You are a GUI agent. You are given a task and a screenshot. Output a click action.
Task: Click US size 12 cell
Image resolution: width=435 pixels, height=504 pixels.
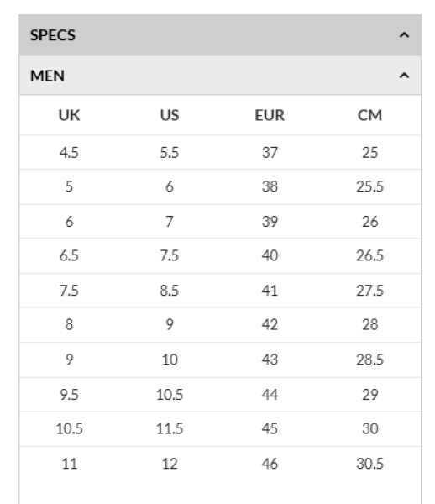click(x=170, y=464)
